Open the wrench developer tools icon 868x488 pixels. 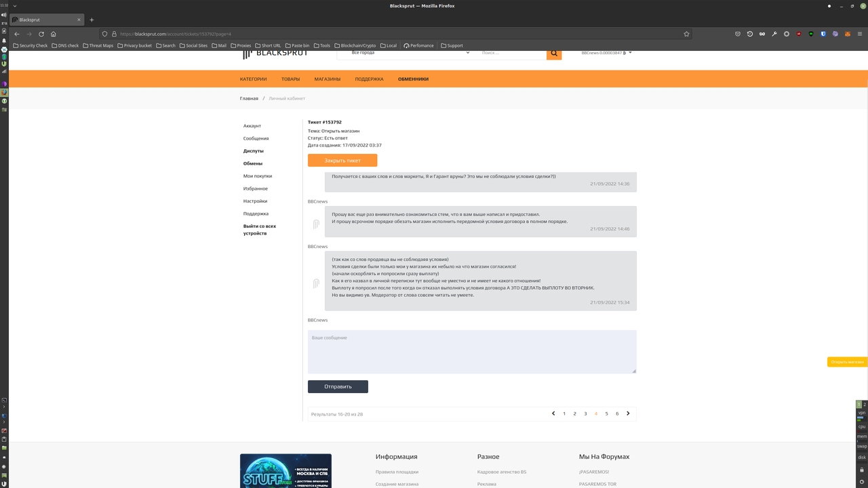point(774,34)
